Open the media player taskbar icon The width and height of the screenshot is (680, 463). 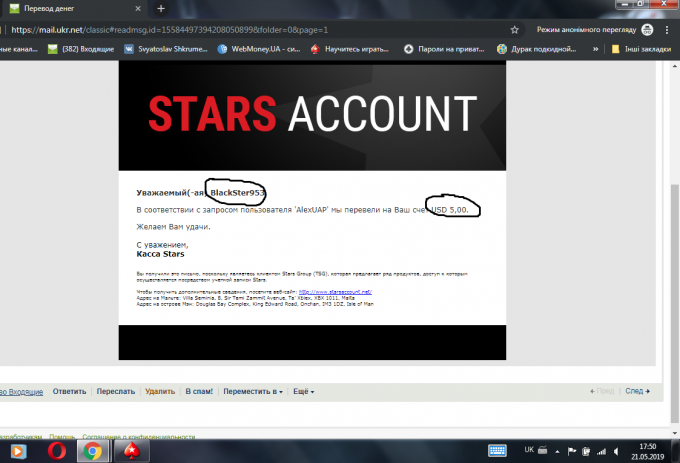coord(18,451)
